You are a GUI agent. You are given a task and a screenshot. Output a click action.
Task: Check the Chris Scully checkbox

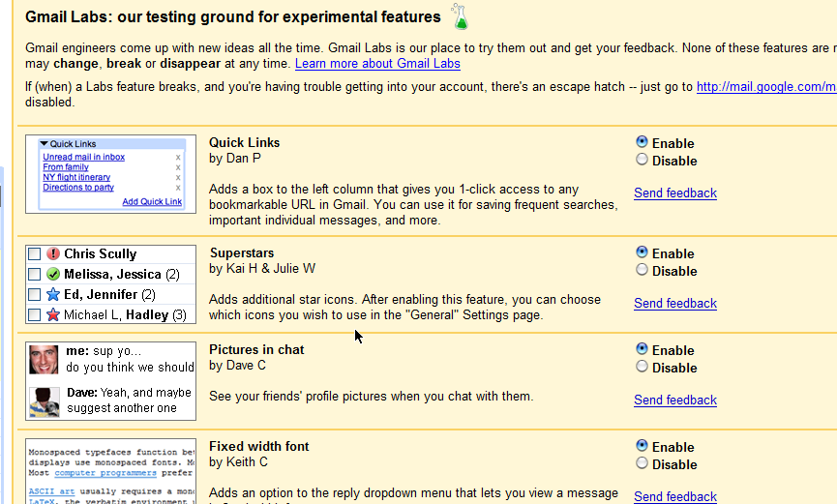34,253
